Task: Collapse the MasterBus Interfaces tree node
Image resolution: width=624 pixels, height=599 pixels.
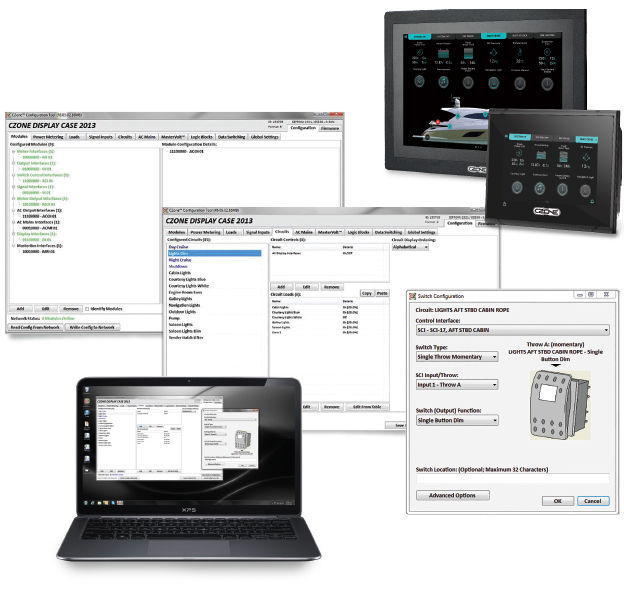Action: 13,246
